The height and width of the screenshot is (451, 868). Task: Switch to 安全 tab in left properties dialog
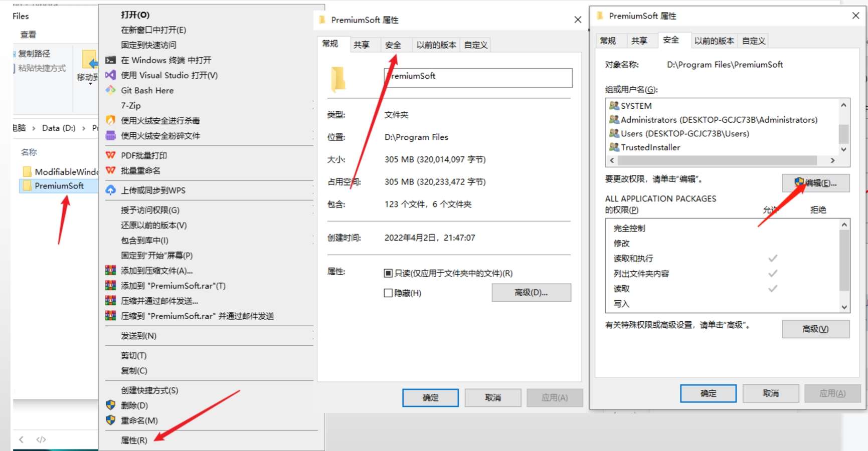click(393, 45)
